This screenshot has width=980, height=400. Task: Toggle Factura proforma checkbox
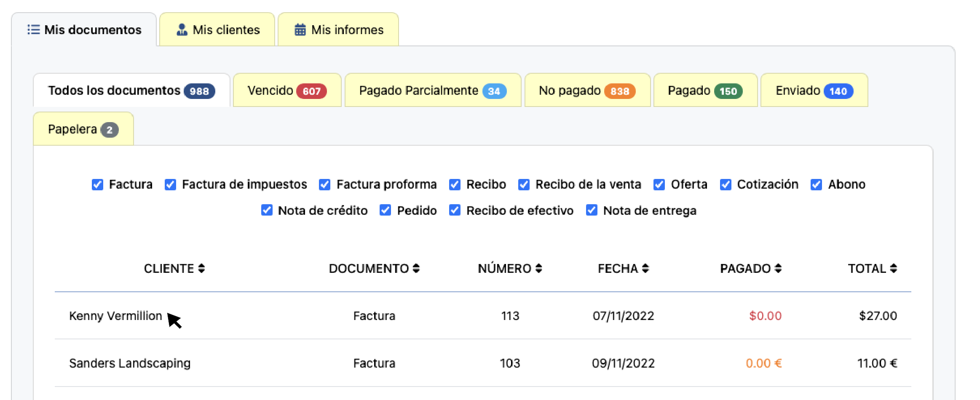[x=324, y=184]
